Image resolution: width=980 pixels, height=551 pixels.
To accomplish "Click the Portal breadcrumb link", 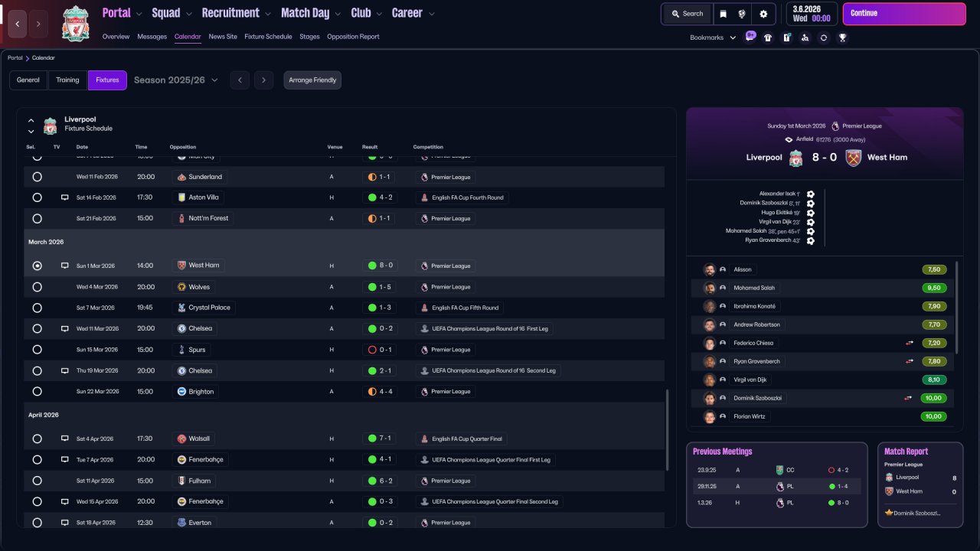I will pyautogui.click(x=15, y=58).
